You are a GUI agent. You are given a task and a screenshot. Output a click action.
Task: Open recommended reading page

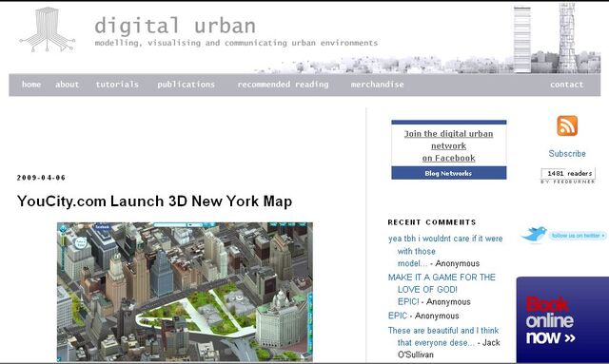[x=283, y=85]
